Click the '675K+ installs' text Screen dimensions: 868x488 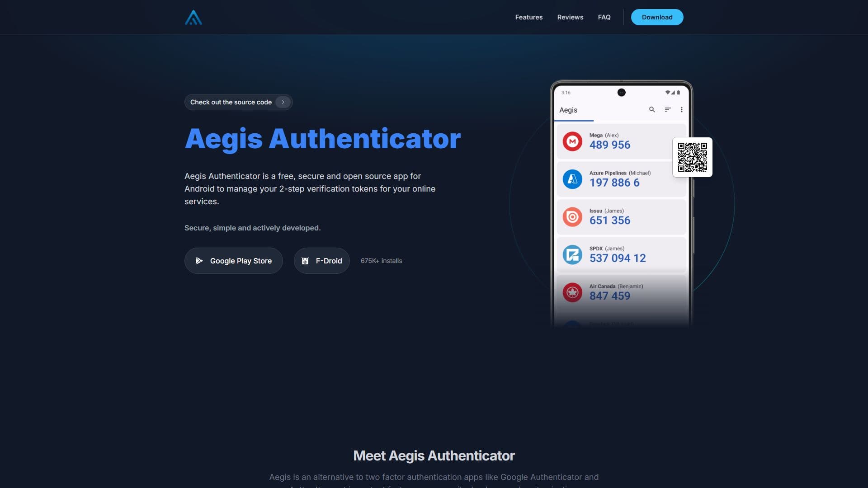381,261
